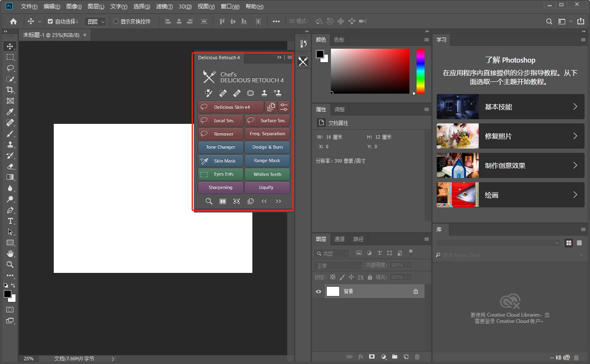Click the Delicious Skin v4 button

tap(231, 107)
